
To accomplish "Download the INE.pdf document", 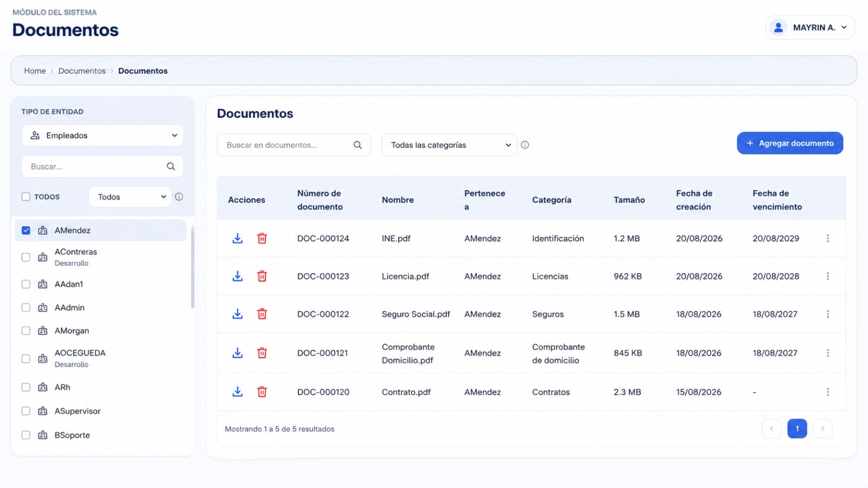I will [x=238, y=239].
